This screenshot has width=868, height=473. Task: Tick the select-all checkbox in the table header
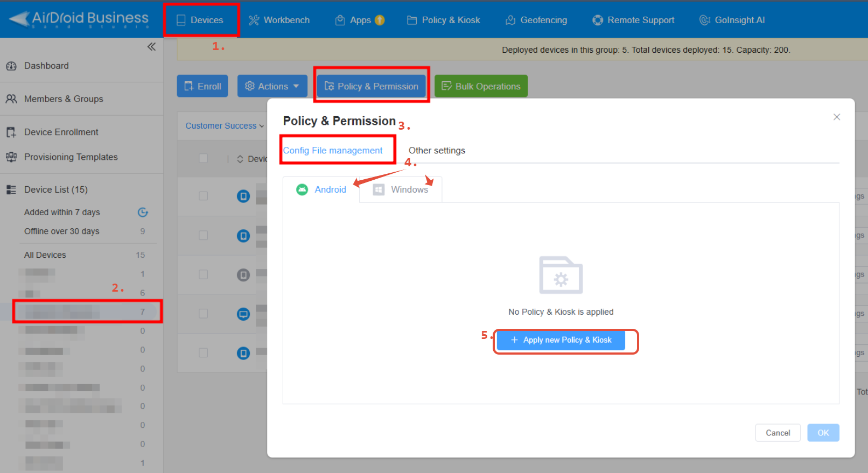(204, 158)
